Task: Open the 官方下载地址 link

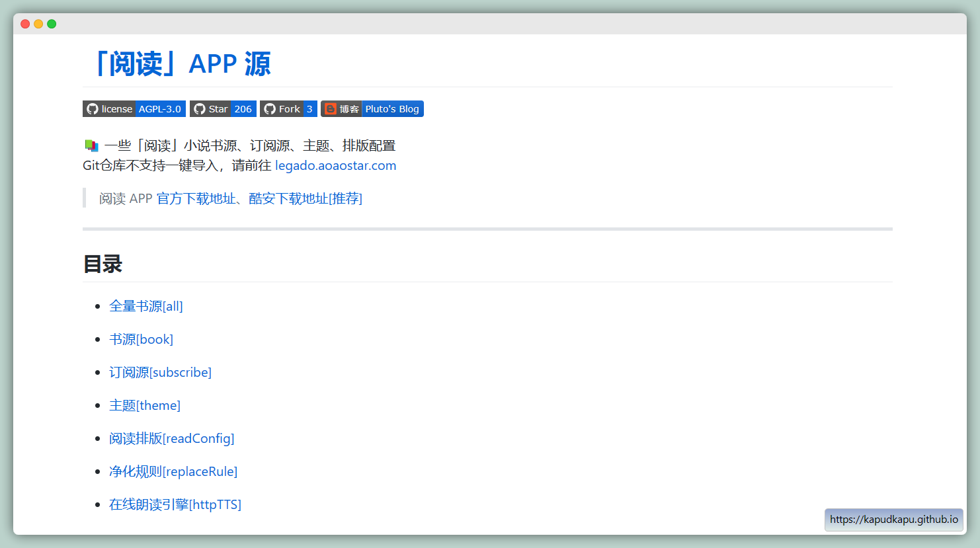Action: [x=196, y=199]
